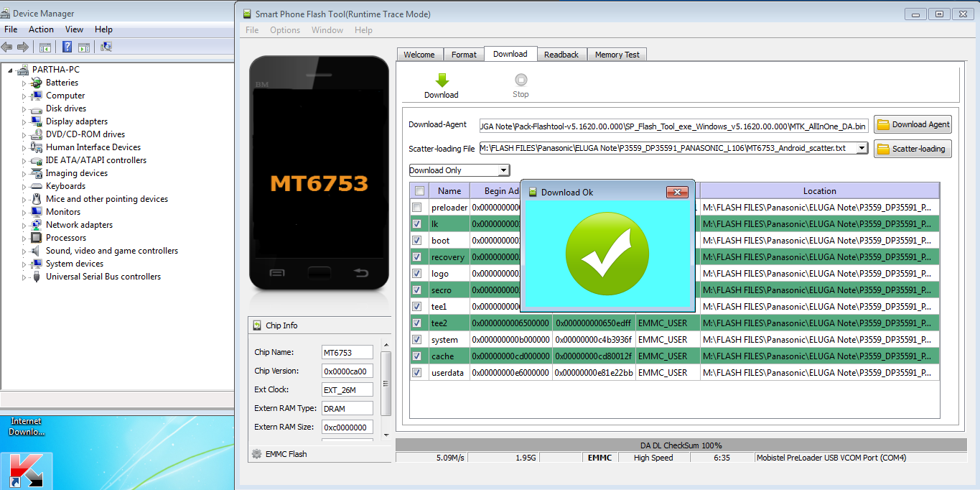Click the Scatter-loading button
The image size is (980, 490).
(913, 149)
